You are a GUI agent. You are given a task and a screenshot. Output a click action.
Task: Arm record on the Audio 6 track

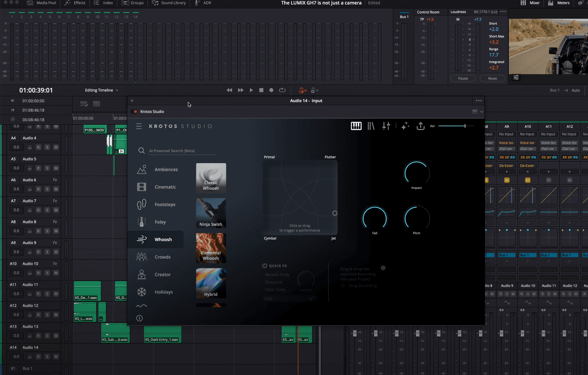38,189
